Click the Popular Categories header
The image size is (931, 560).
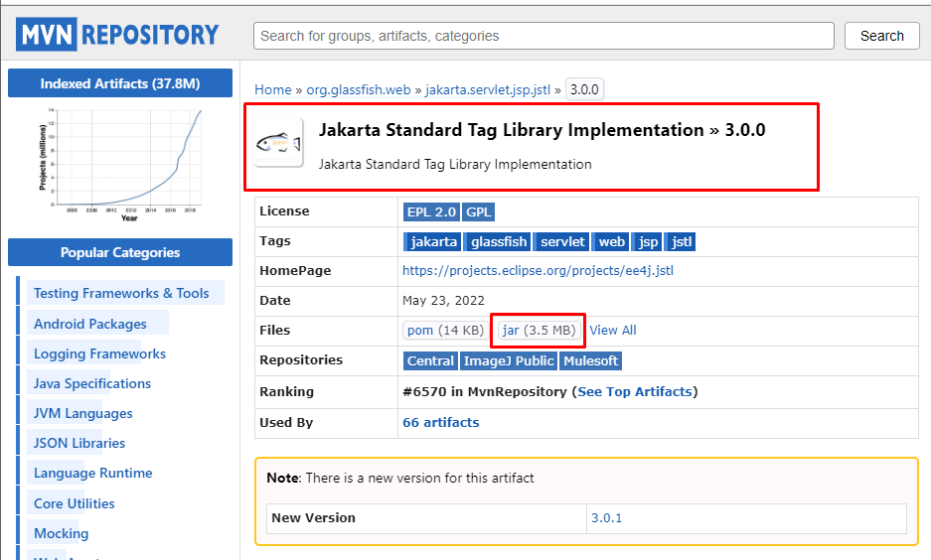coord(120,252)
